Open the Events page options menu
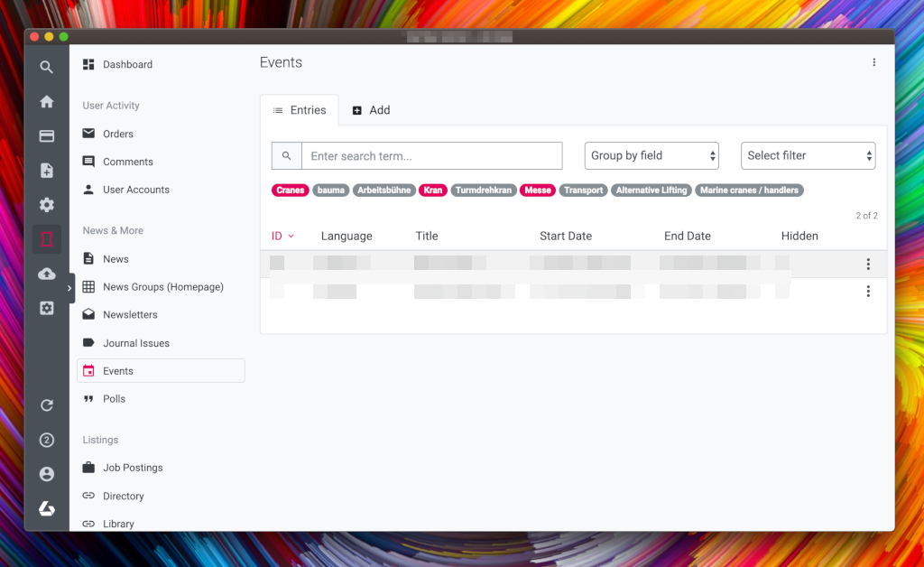Image resolution: width=924 pixels, height=567 pixels. (873, 62)
